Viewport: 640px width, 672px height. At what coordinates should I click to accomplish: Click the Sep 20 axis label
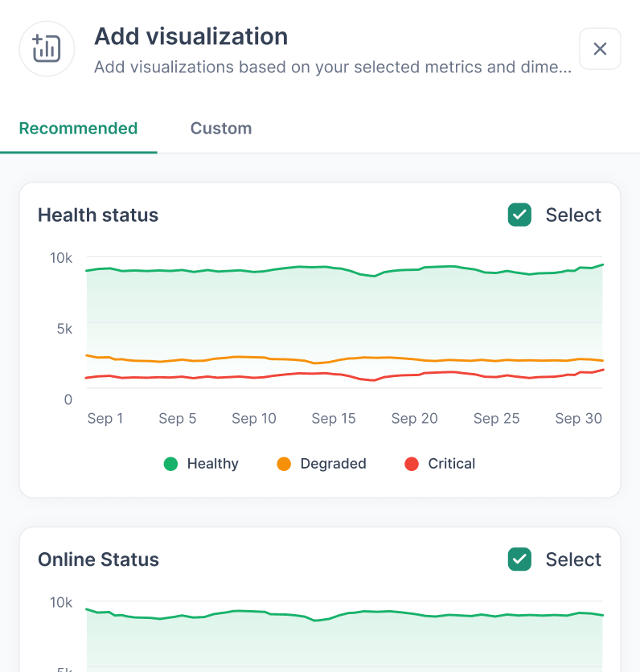[x=415, y=418]
